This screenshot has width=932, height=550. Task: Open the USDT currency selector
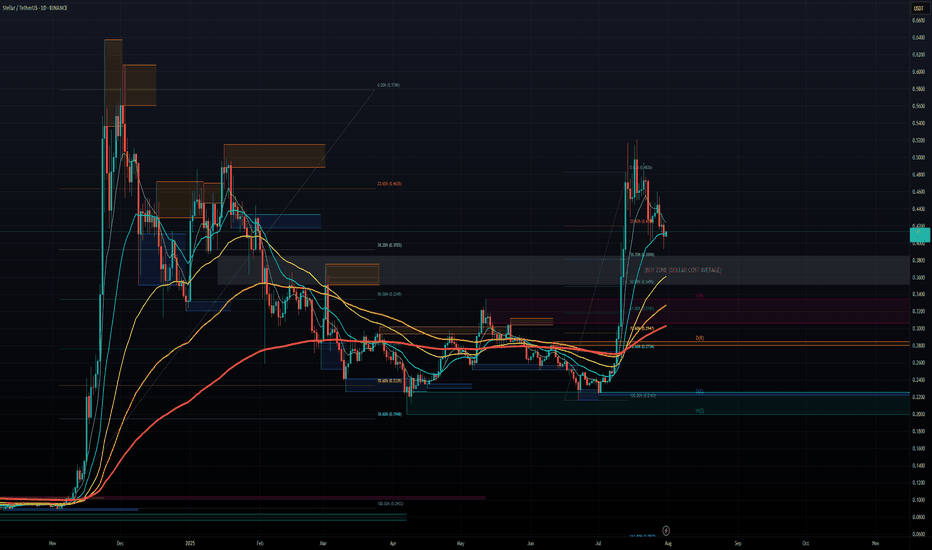pos(918,8)
